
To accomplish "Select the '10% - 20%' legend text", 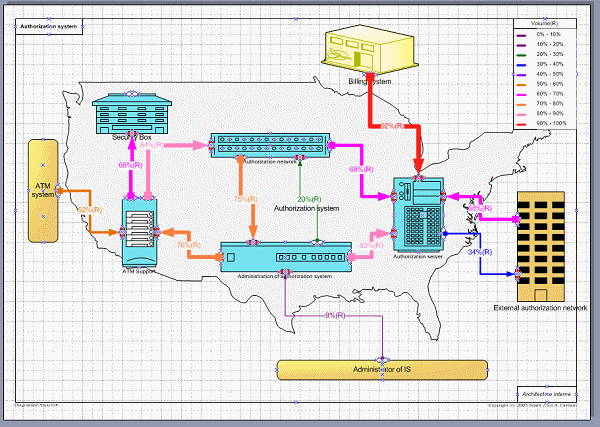I will pyautogui.click(x=550, y=44).
